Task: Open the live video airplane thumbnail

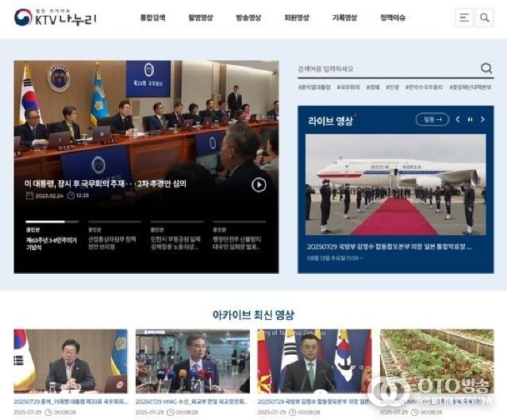Action: coord(395,183)
